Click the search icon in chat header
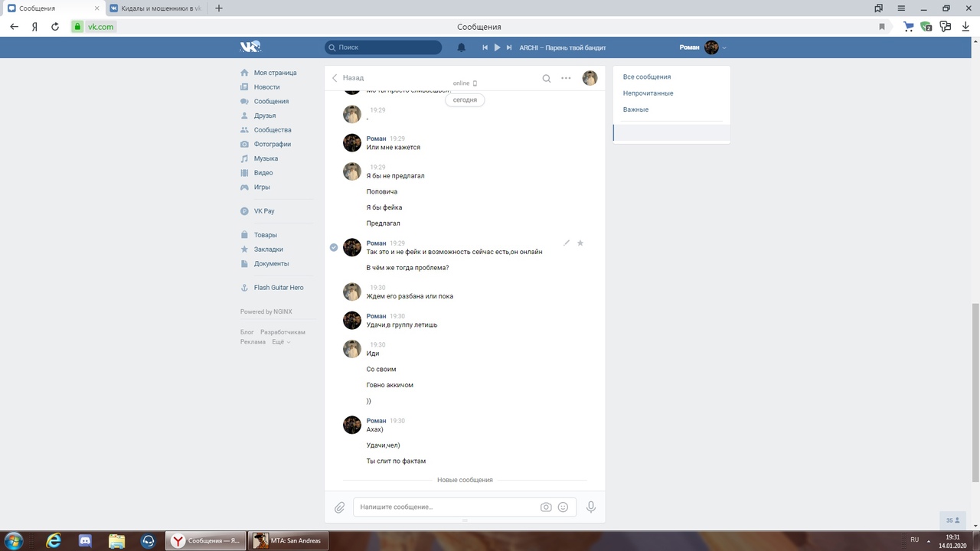 pyautogui.click(x=546, y=78)
